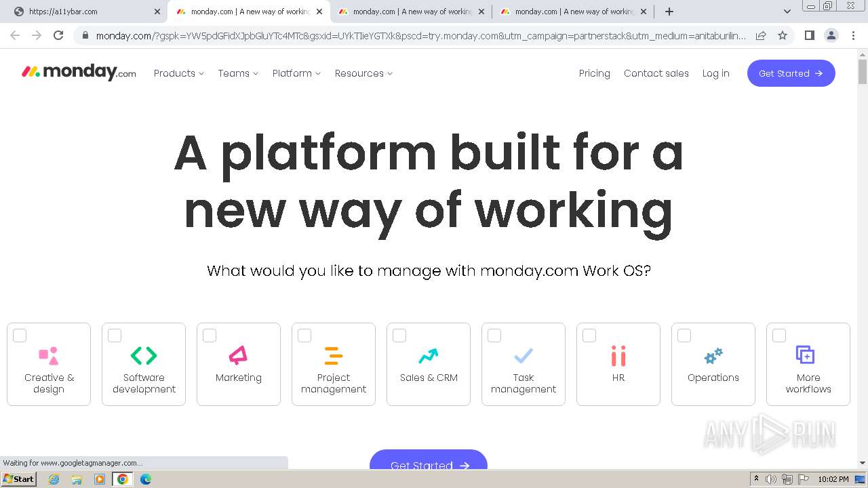Close the fourth monday.com tab

pos(644,12)
